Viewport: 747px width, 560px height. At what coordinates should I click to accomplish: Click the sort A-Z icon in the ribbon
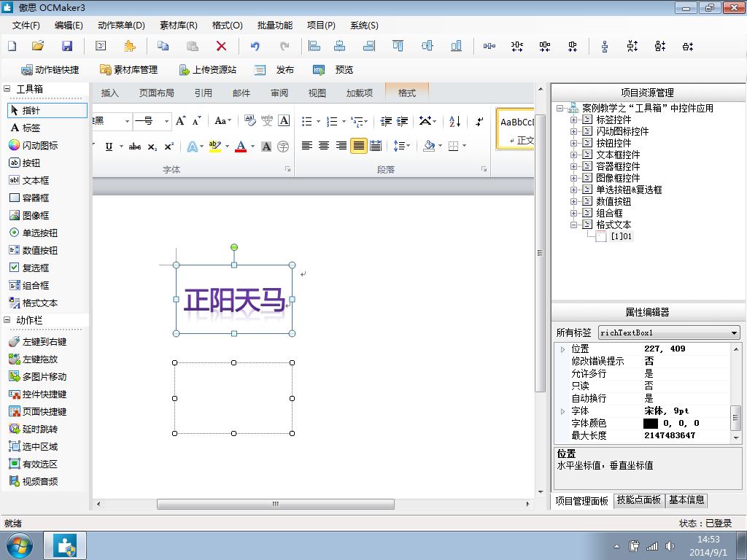coord(454,121)
